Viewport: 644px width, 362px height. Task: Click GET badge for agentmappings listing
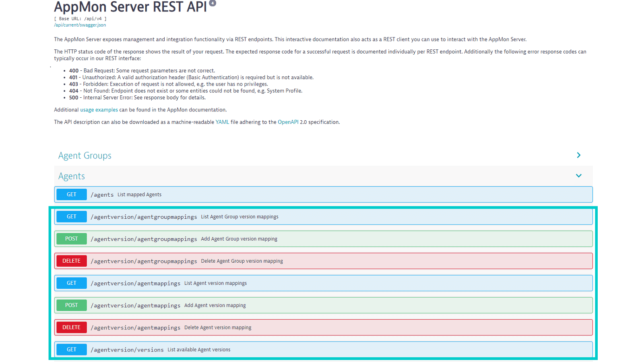pyautogui.click(x=72, y=283)
